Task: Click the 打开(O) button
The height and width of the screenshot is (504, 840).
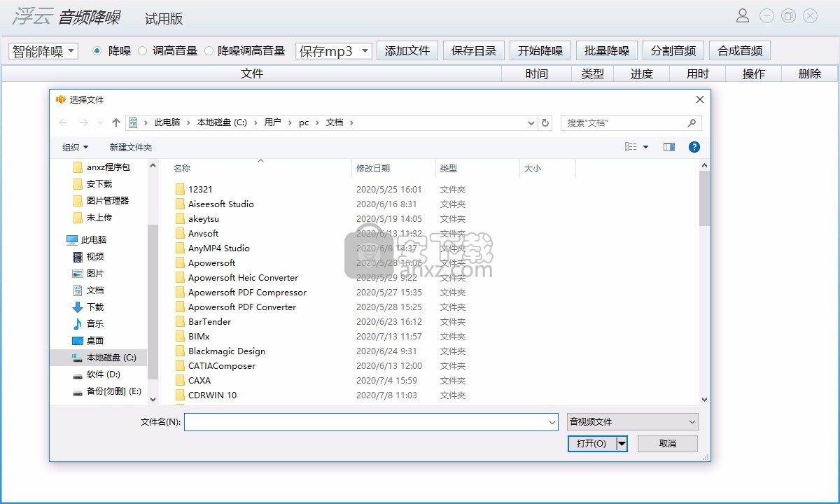Action: coord(591,443)
